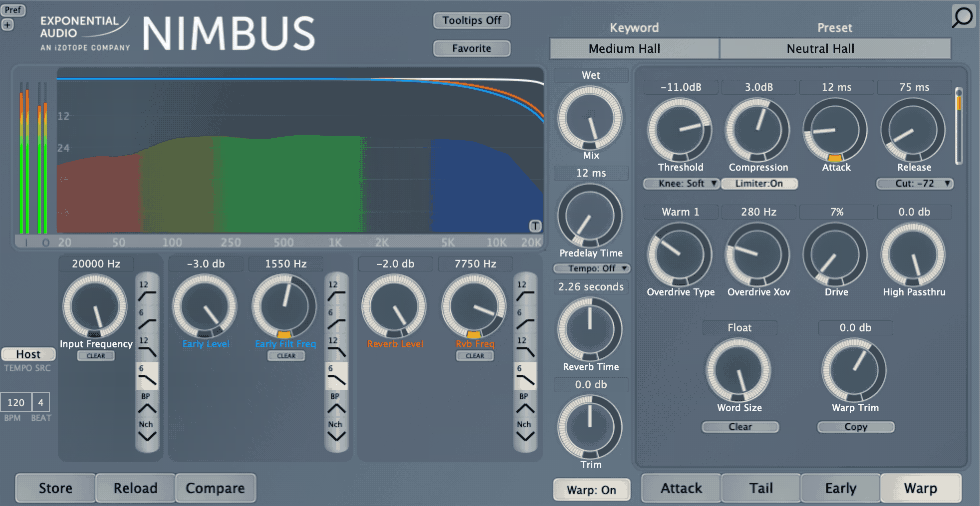
Task: Toggle Compare mode
Action: point(215,488)
